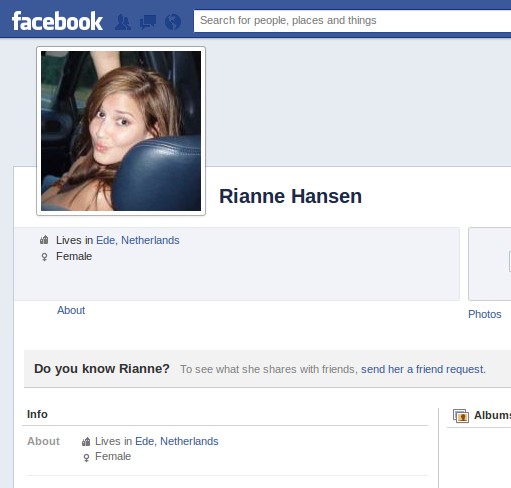The width and height of the screenshot is (511, 488).
Task: Click the Albums icon
Action: [x=461, y=416]
